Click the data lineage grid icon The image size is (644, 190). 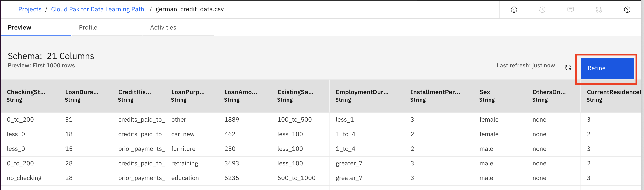(x=599, y=10)
